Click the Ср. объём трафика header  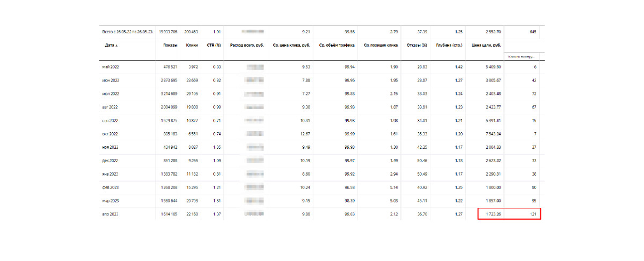338,46
